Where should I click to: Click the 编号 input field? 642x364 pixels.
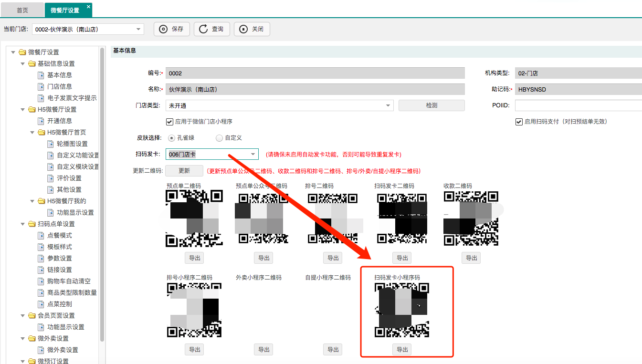pos(315,73)
